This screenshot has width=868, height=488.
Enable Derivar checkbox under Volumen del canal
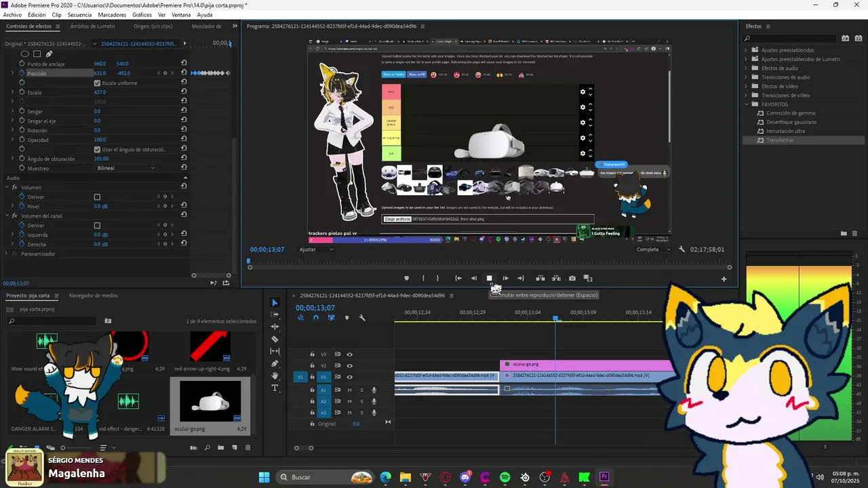(97, 225)
